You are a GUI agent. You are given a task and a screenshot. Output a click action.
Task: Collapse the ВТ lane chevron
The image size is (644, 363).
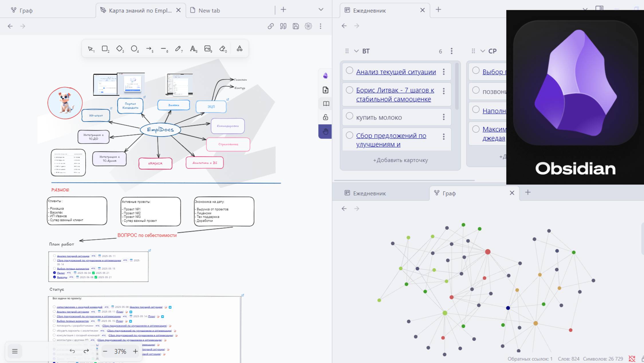click(356, 51)
